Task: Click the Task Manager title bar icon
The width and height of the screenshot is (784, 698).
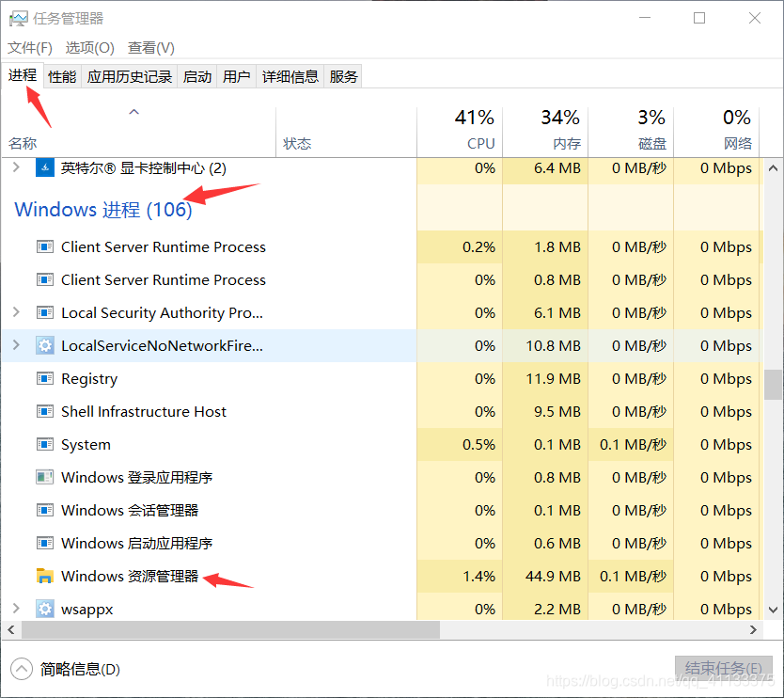Action: click(x=19, y=19)
